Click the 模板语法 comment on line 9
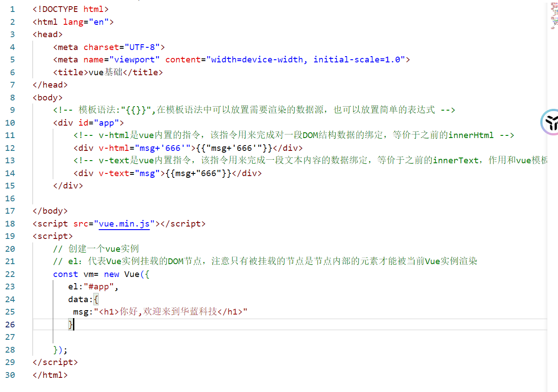Screen dimensions: 558x392 254,110
